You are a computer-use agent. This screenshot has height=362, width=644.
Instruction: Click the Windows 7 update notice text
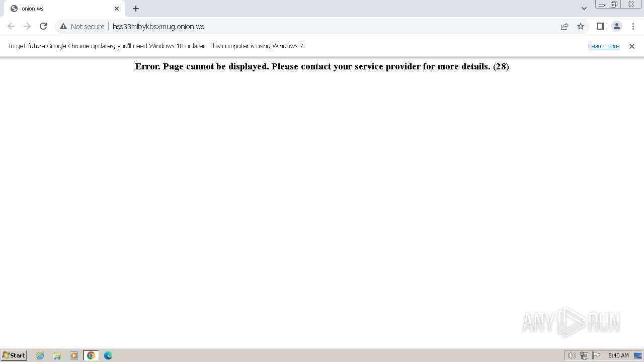click(156, 46)
